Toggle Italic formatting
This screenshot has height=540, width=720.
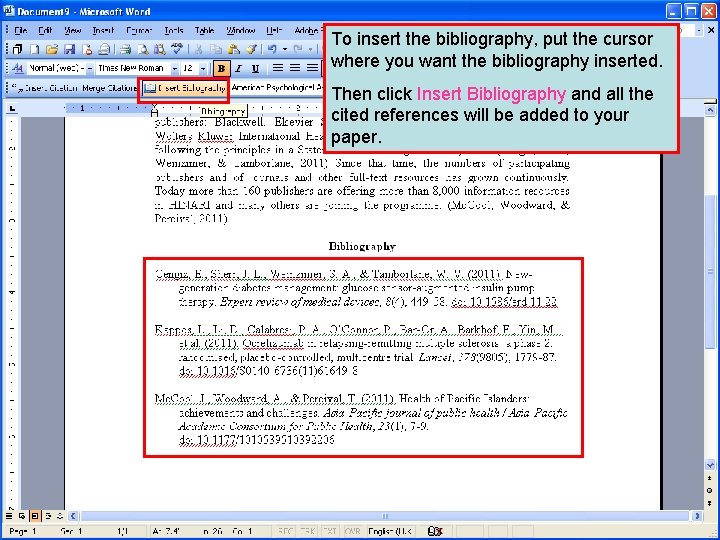[238, 68]
